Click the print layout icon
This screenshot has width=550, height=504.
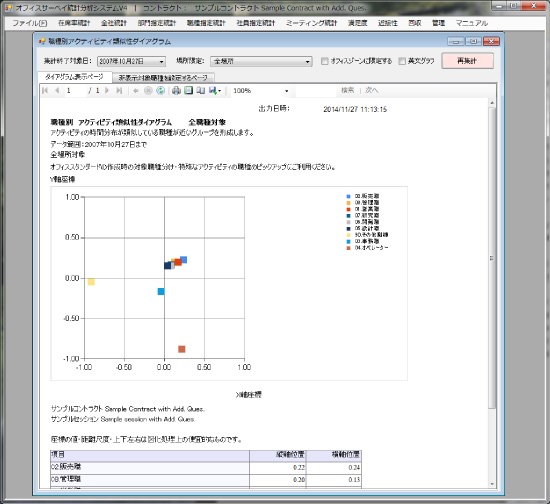(188, 90)
